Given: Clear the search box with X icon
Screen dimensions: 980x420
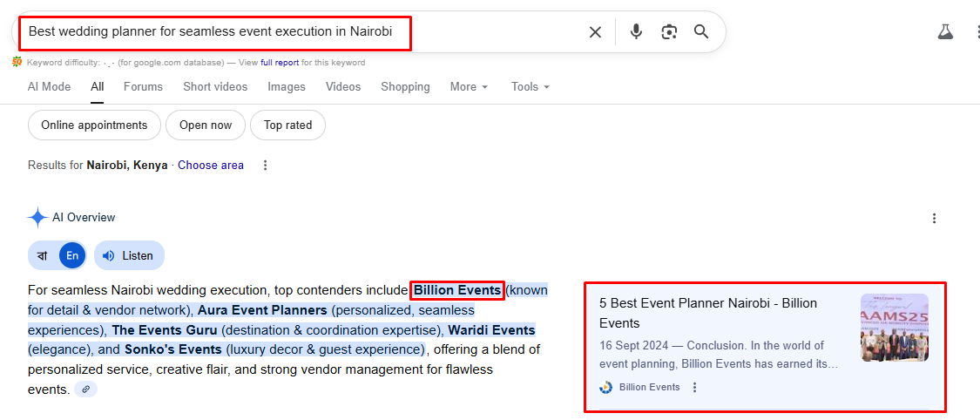Looking at the screenshot, I should [595, 32].
